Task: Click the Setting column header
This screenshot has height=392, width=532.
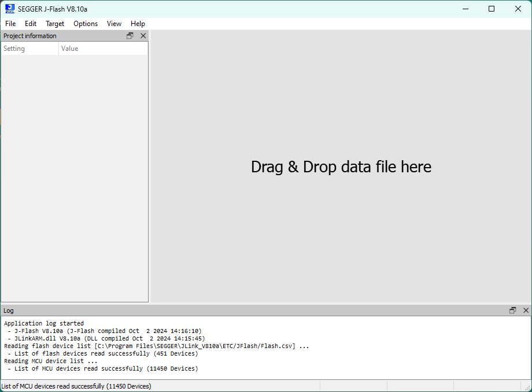Action: 30,49
